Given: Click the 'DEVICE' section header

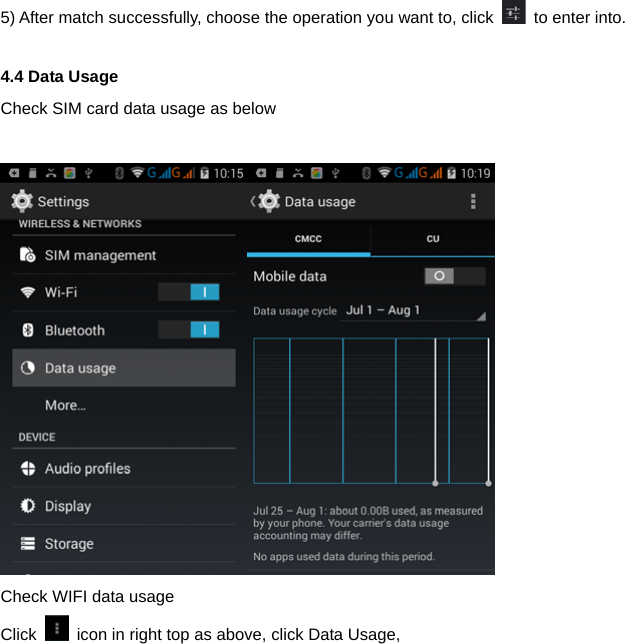Looking at the screenshot, I should (x=37, y=437).
